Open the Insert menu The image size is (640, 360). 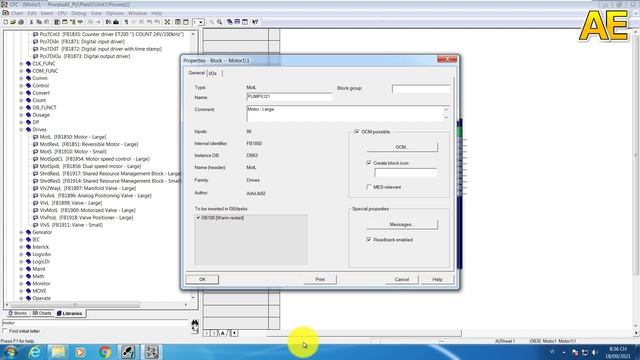[x=47, y=13]
